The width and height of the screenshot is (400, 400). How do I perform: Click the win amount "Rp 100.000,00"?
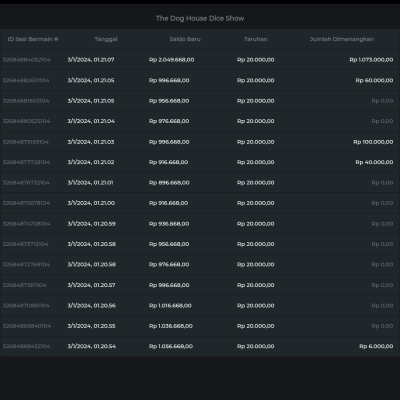(373, 142)
